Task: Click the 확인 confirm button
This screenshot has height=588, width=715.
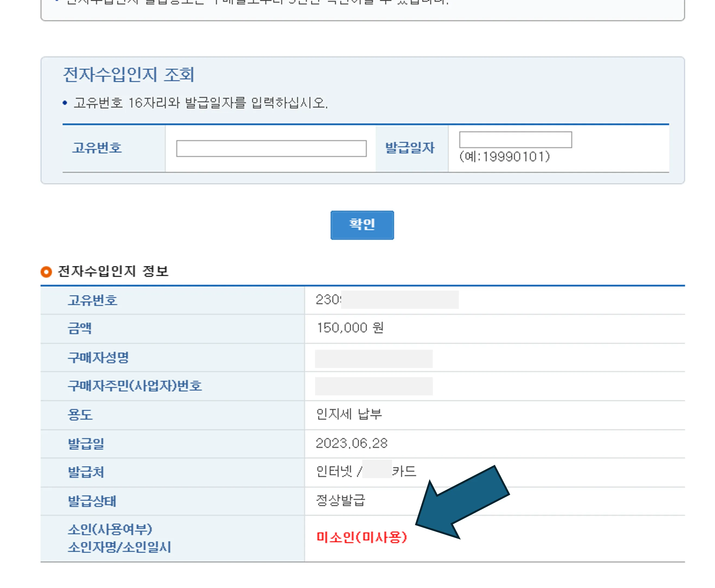Action: (362, 225)
